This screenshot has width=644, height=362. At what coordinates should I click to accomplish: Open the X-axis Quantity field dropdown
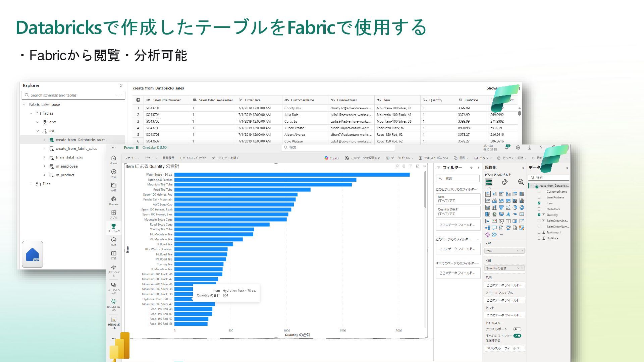[518, 268]
